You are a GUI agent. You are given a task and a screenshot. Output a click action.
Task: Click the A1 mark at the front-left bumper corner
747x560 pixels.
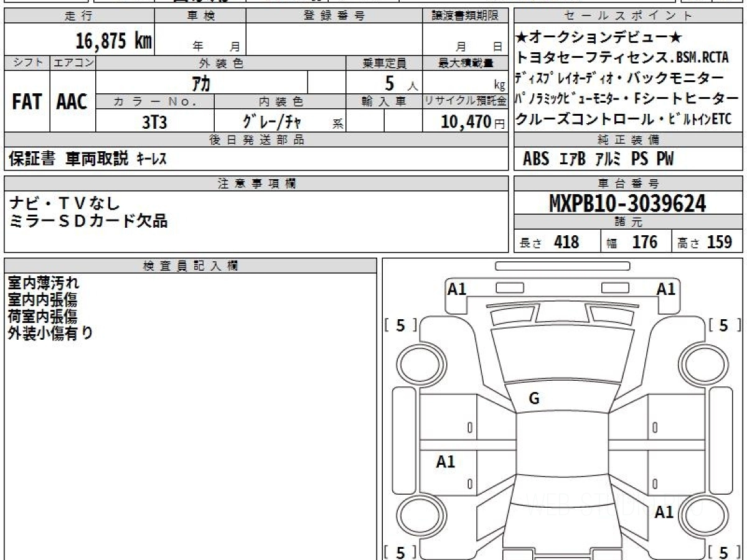[x=457, y=289]
